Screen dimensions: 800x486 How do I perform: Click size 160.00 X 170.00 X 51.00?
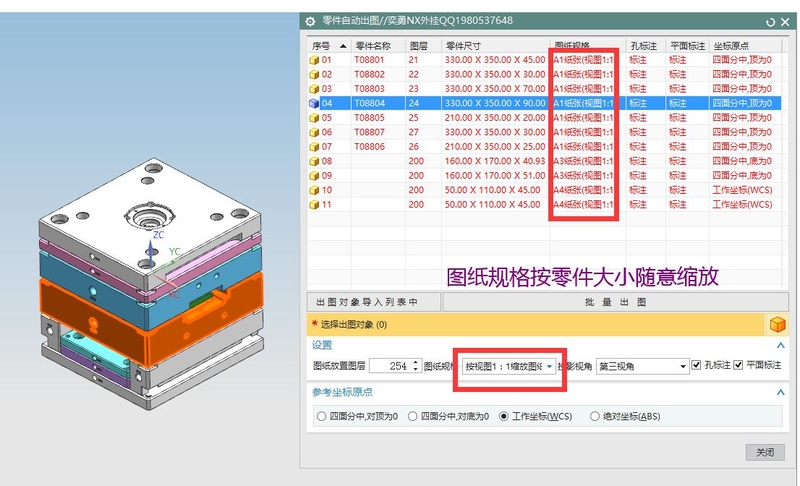coord(495,175)
